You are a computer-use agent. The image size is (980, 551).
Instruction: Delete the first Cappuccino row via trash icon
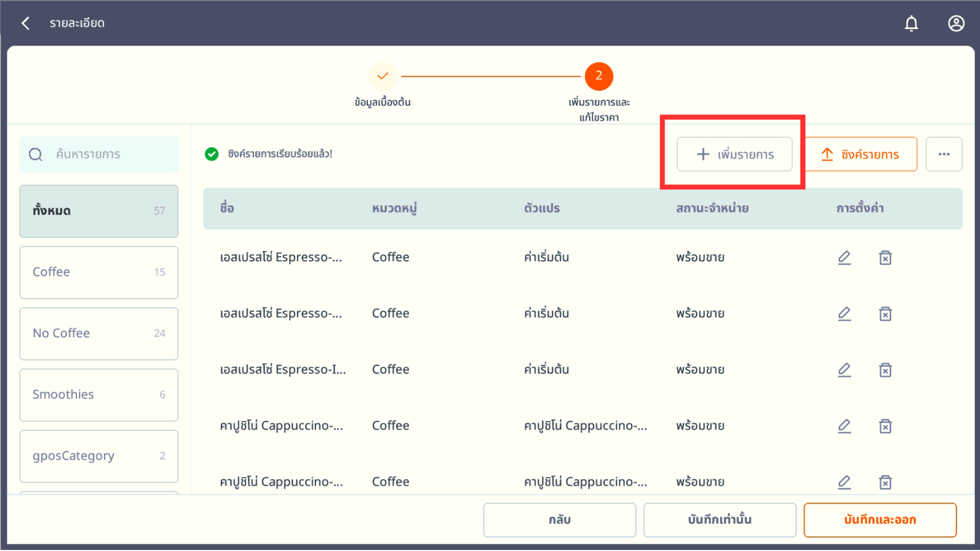click(885, 426)
